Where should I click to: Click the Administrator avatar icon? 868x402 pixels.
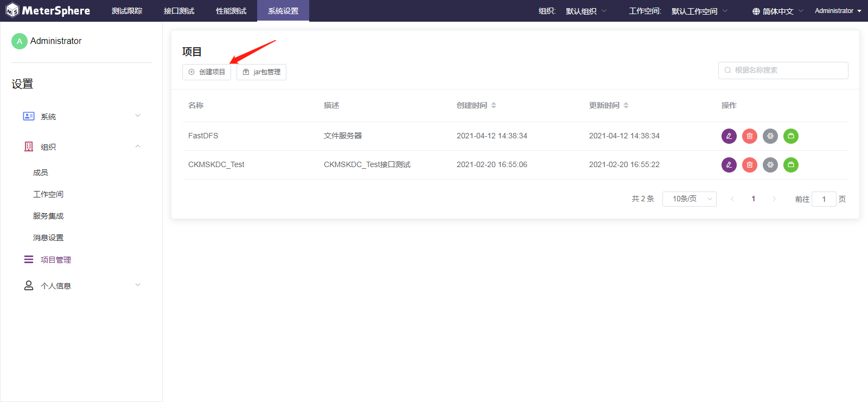[x=20, y=41]
